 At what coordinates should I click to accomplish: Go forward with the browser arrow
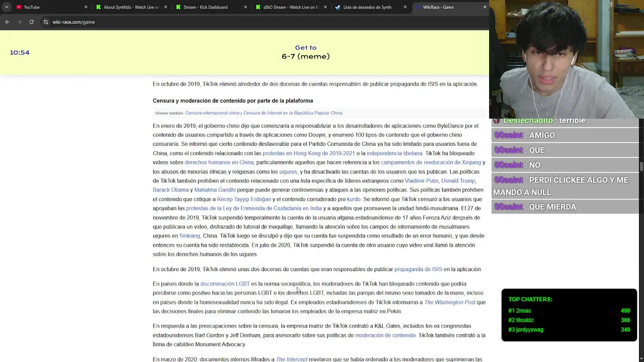19,22
